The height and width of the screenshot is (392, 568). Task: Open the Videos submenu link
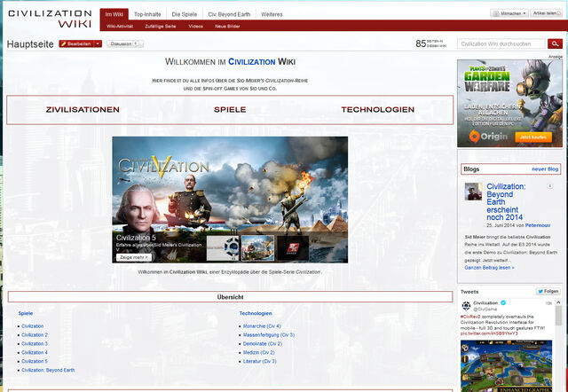pos(195,26)
